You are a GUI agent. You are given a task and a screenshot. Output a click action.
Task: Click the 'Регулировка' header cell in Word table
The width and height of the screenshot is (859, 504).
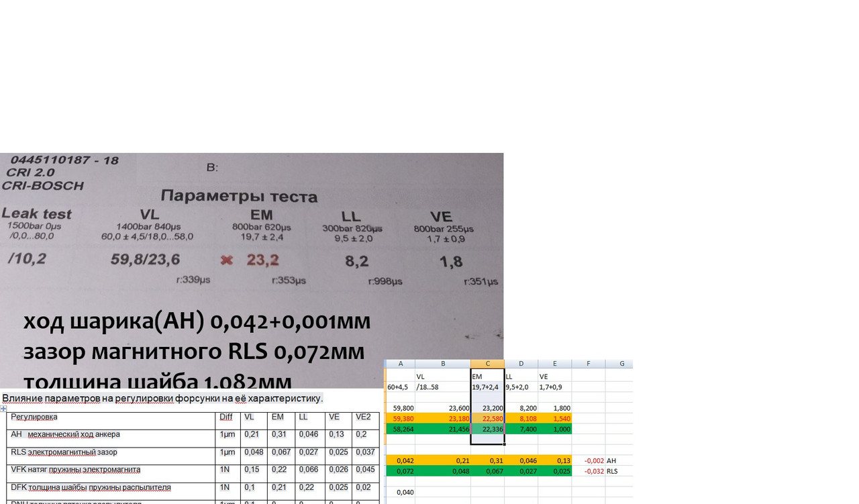tap(111, 420)
